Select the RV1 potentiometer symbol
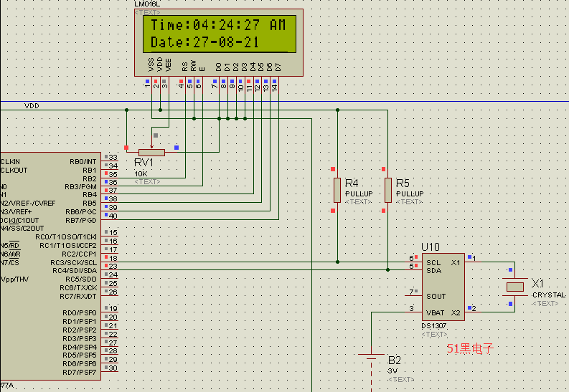The width and height of the screenshot is (569, 392). click(151, 152)
